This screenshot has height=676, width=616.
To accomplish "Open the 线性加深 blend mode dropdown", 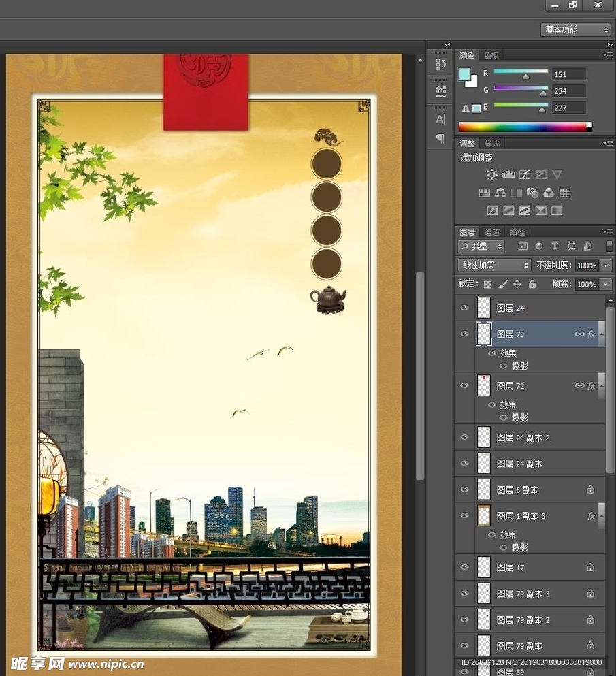I will coord(494,265).
